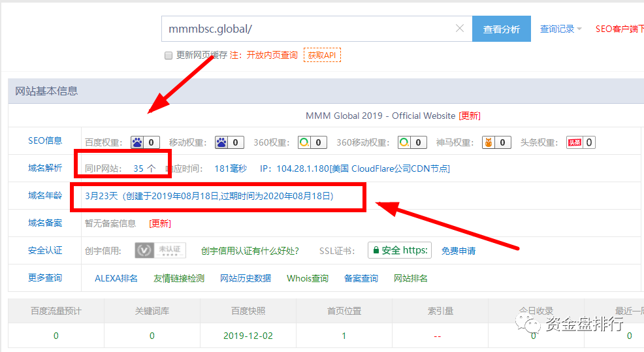This screenshot has width=644, height=352.
Task: Click 更新 next to 暂无备案信息
Action: [x=160, y=223]
